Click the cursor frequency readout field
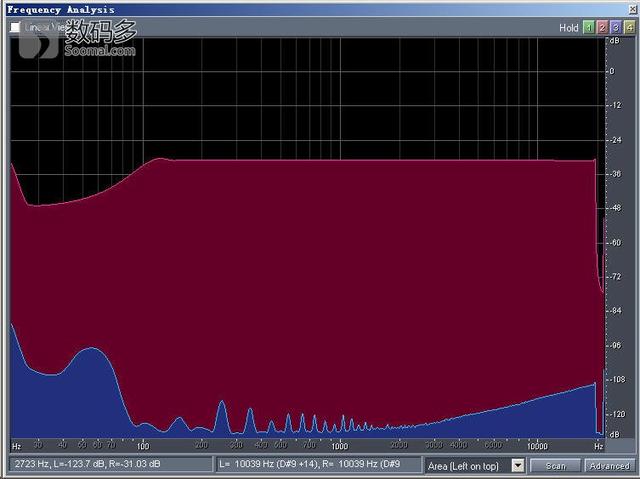640x479 pixels. [x=108, y=466]
